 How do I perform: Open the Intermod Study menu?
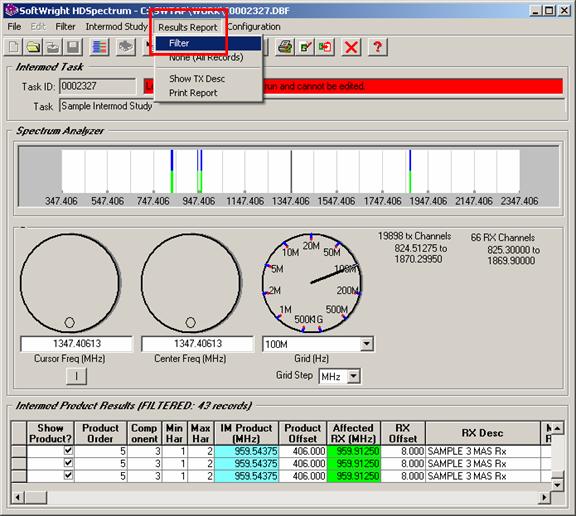[116, 27]
